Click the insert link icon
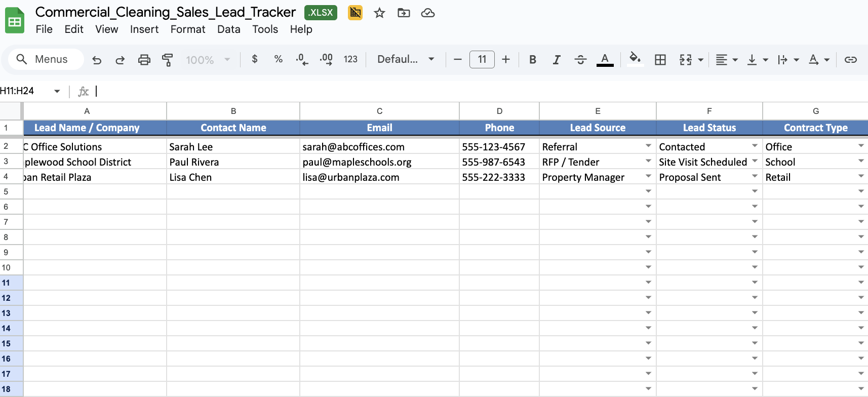 [x=850, y=60]
